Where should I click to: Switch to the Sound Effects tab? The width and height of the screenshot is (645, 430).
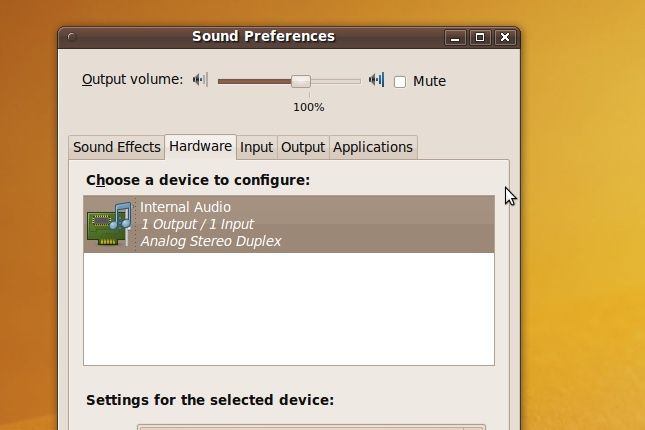117,147
